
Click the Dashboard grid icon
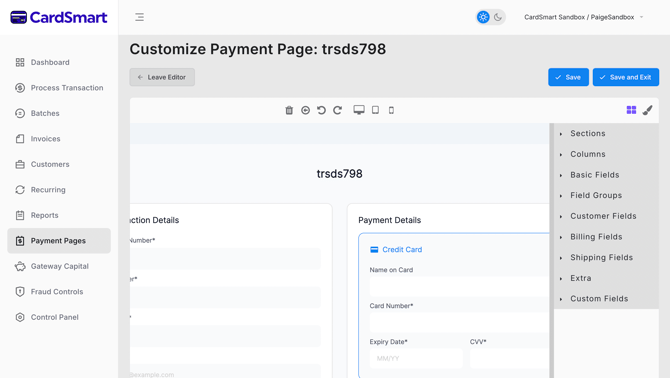click(x=20, y=62)
